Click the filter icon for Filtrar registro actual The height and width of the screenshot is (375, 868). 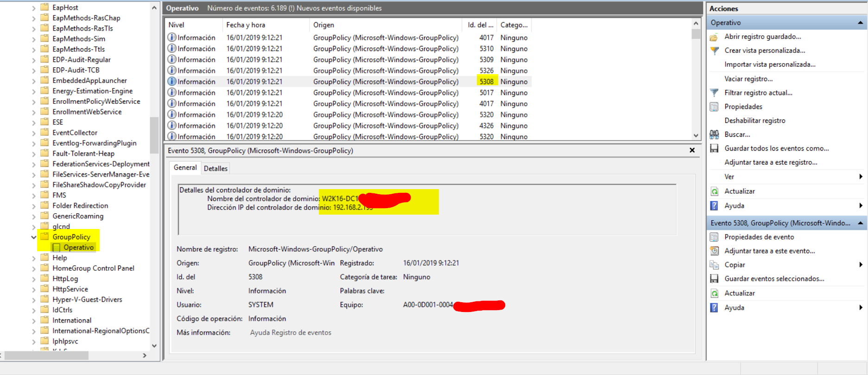(714, 93)
